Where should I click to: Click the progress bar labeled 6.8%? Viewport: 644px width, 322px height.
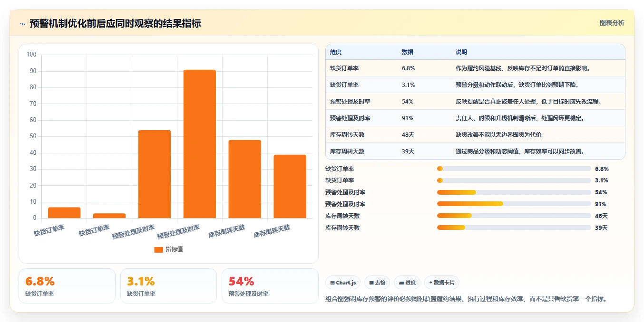click(514, 169)
